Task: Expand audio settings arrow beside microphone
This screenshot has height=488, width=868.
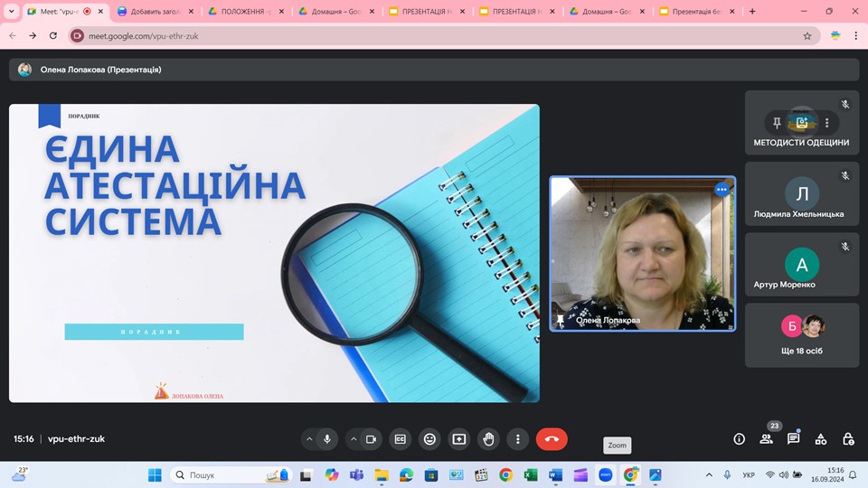Action: [309, 439]
